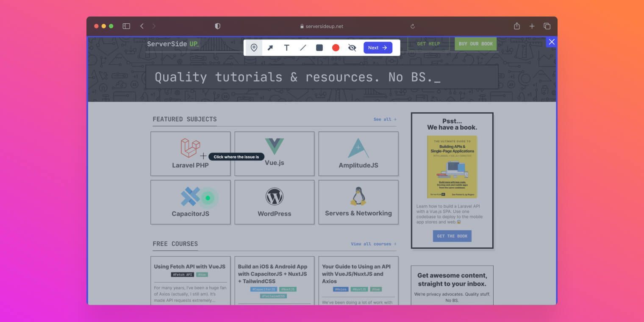Image resolution: width=644 pixels, height=322 pixels.
Task: Select the arrow annotation tool
Action: [x=270, y=48]
